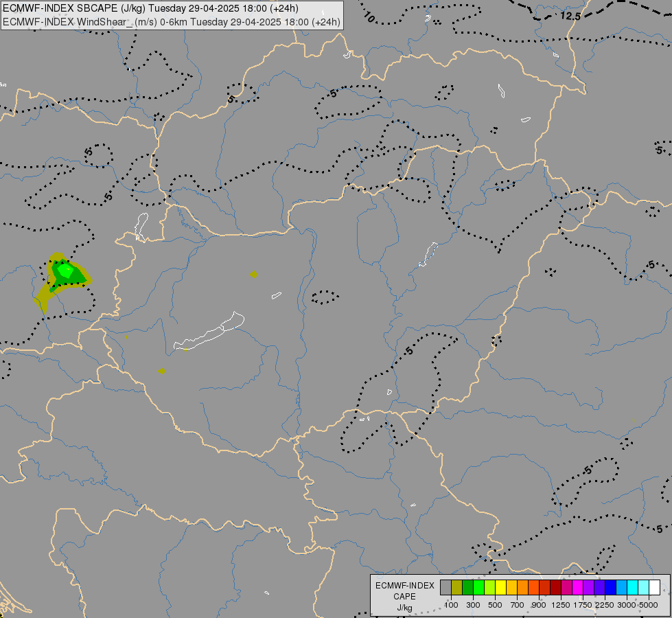Viewport: 672px width, 618px height.
Task: Select the 700 legend value
Action: 518,605
